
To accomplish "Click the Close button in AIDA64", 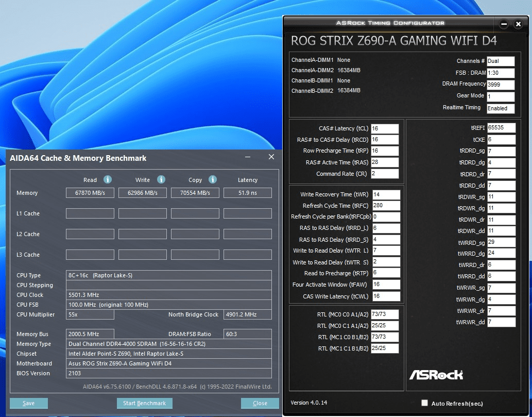I will coord(260,403).
